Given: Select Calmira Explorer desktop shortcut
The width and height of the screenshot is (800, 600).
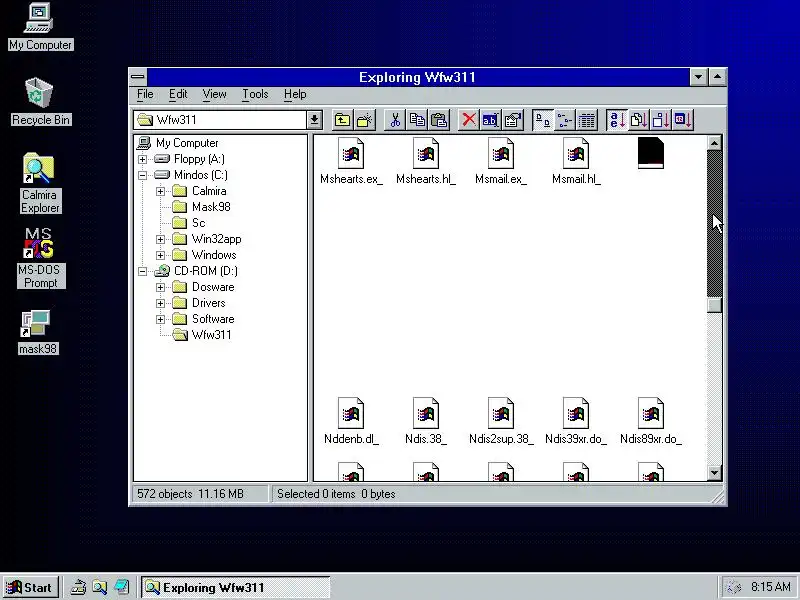Looking at the screenshot, I should click(39, 183).
